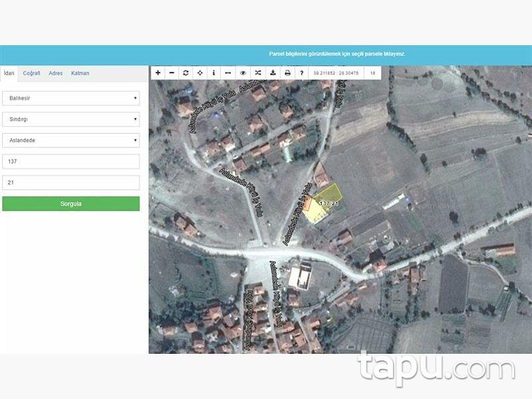This screenshot has width=532, height=399.
Task: Click the parcel info notice in blue banner
Action: (337, 54)
